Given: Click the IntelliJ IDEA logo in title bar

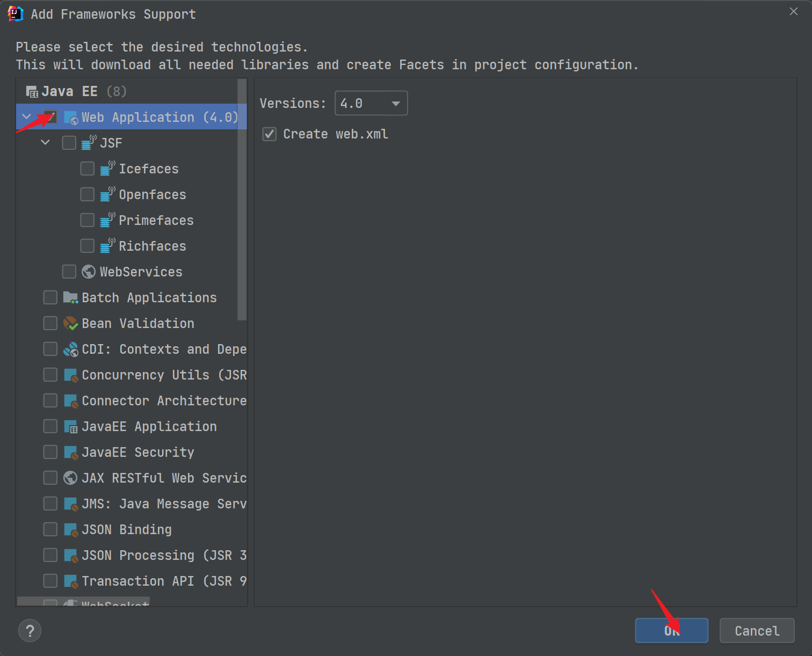Looking at the screenshot, I should click(x=15, y=14).
